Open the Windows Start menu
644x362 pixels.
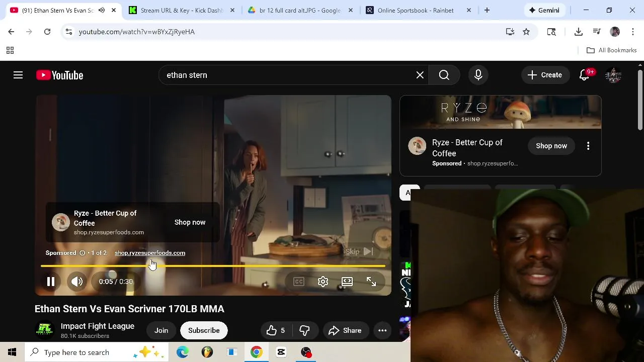[x=12, y=352]
